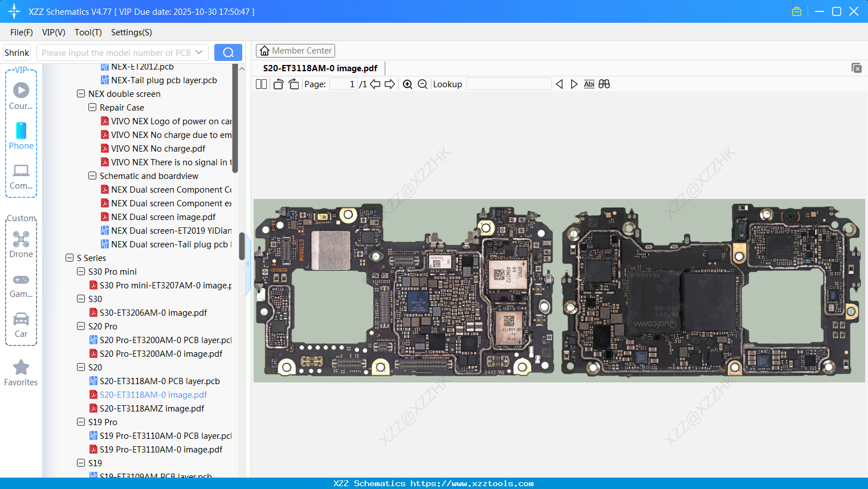Open the Drone category in sidebar
Screen dimensions: 868x489
pos(21,244)
